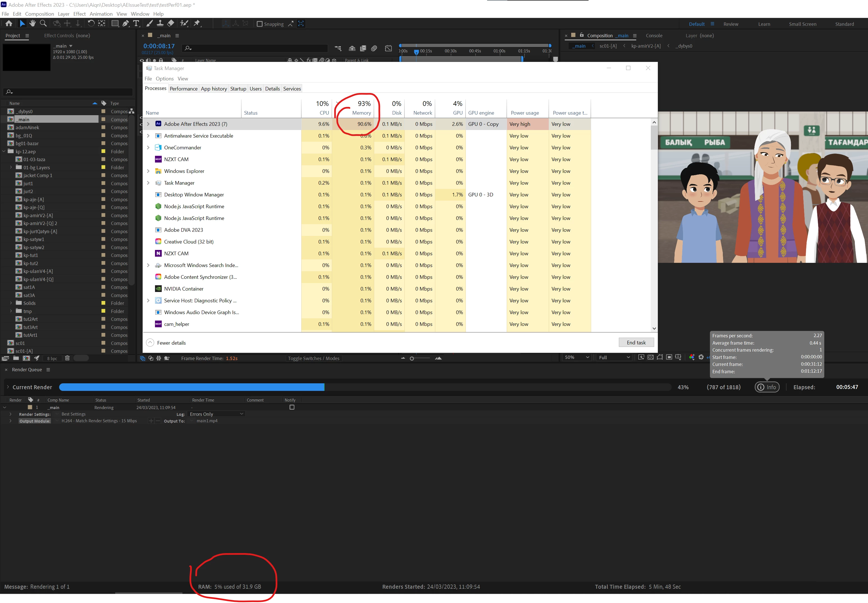Enable the Snapping checkbox

pos(260,24)
